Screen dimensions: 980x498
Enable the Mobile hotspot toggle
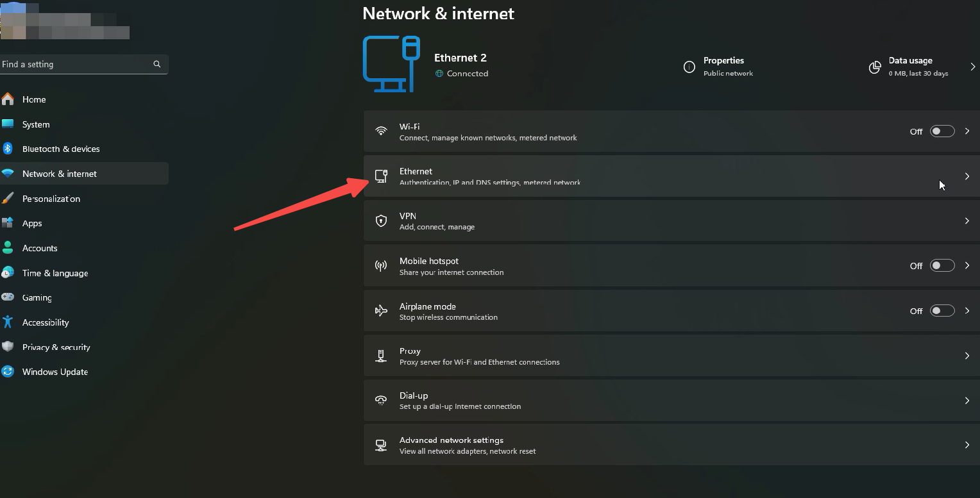click(942, 265)
